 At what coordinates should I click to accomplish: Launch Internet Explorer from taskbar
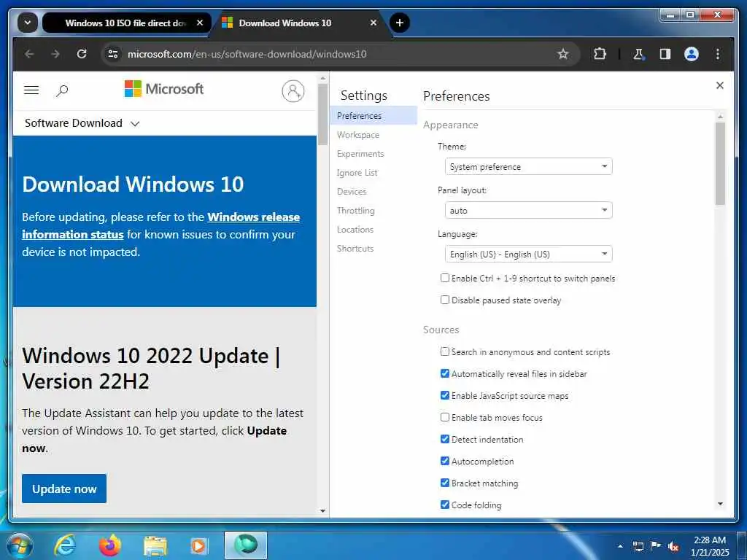pyautogui.click(x=65, y=545)
